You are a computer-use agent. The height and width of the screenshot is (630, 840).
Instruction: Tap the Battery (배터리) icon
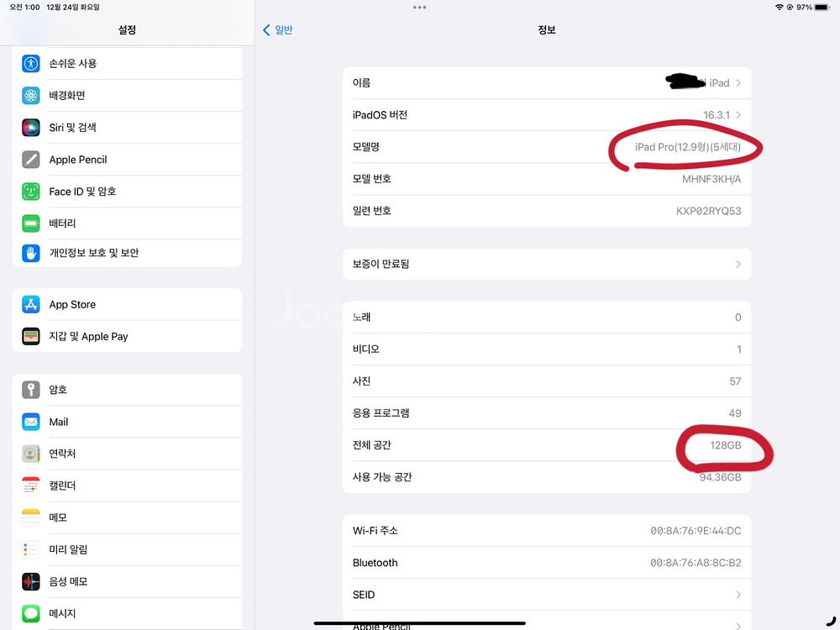[30, 223]
